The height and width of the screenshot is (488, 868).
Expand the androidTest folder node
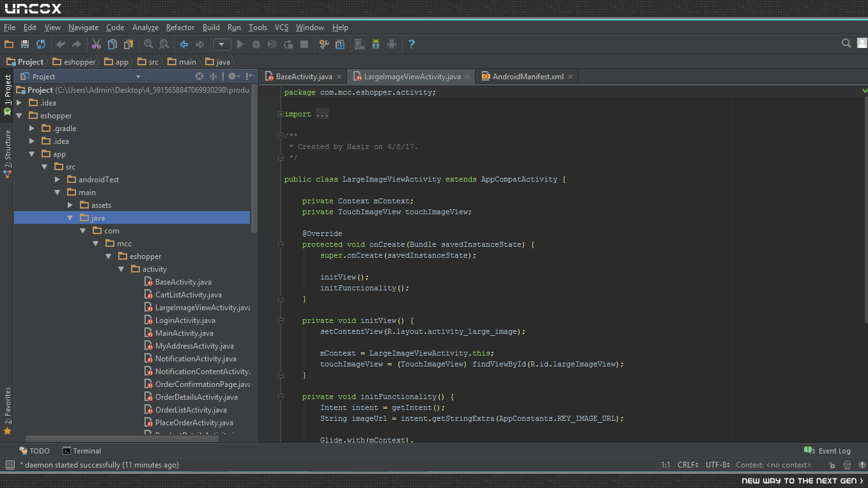click(58, 180)
